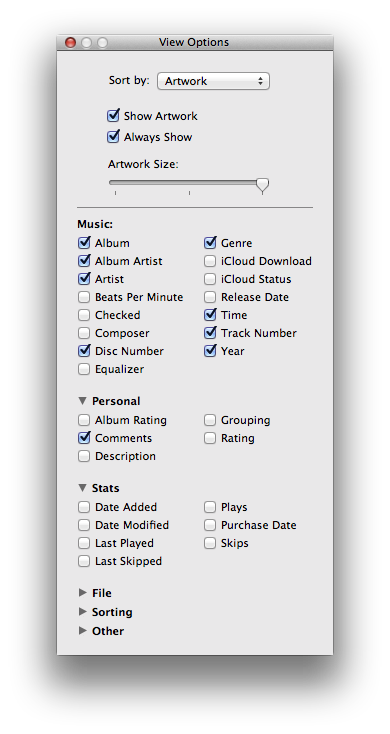Turn off the Track Number column
Viewport: 390px width, 734px height.
210,333
